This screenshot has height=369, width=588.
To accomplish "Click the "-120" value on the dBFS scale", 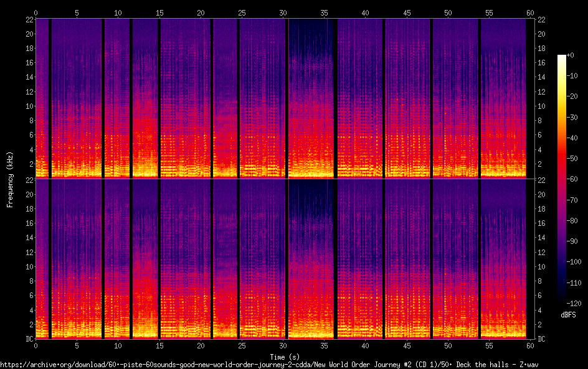I will [x=574, y=304].
